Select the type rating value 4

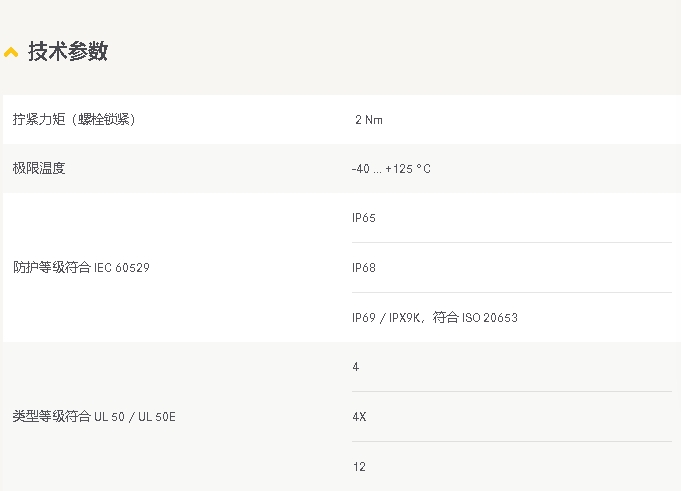point(356,367)
